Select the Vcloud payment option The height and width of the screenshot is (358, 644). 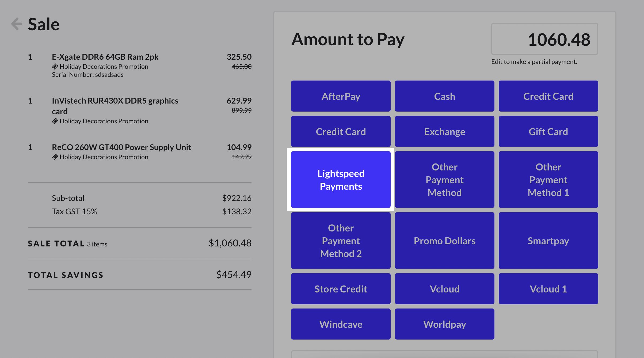pos(444,289)
